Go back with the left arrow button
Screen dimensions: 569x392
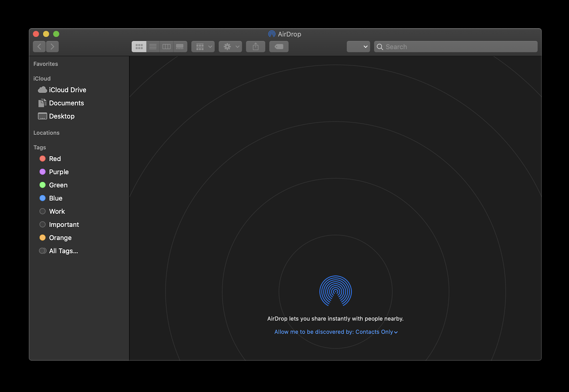39,47
